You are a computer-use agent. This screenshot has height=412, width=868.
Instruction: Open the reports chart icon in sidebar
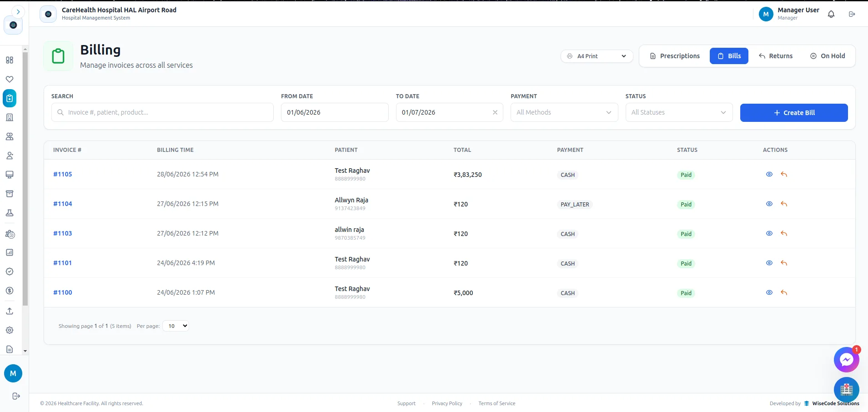pyautogui.click(x=10, y=252)
